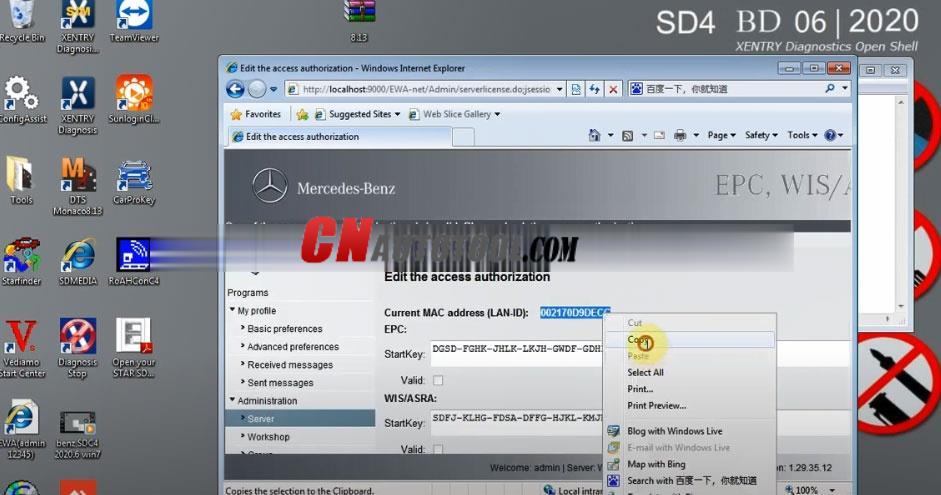This screenshot has height=495, width=941.
Task: Choose Blog with Windows Live
Action: coord(690,431)
